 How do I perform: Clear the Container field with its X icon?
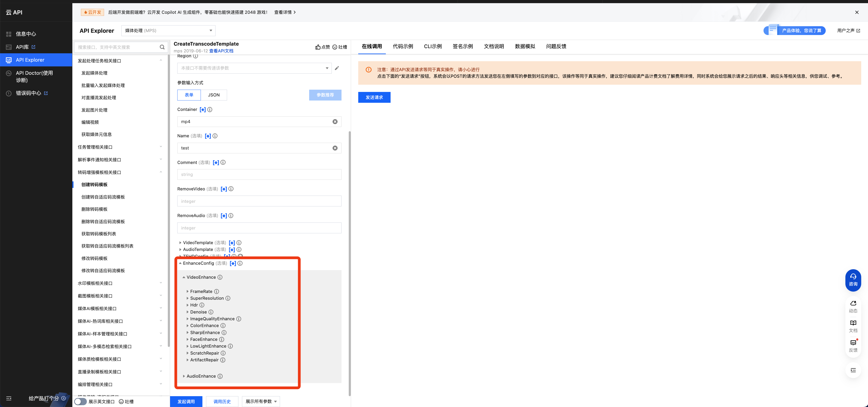pos(335,122)
